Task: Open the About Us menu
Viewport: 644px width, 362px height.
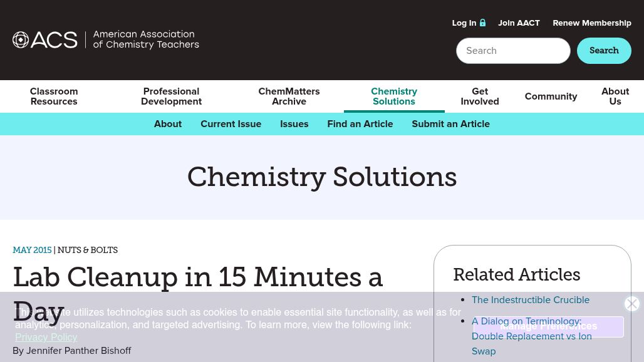Action: tap(615, 96)
